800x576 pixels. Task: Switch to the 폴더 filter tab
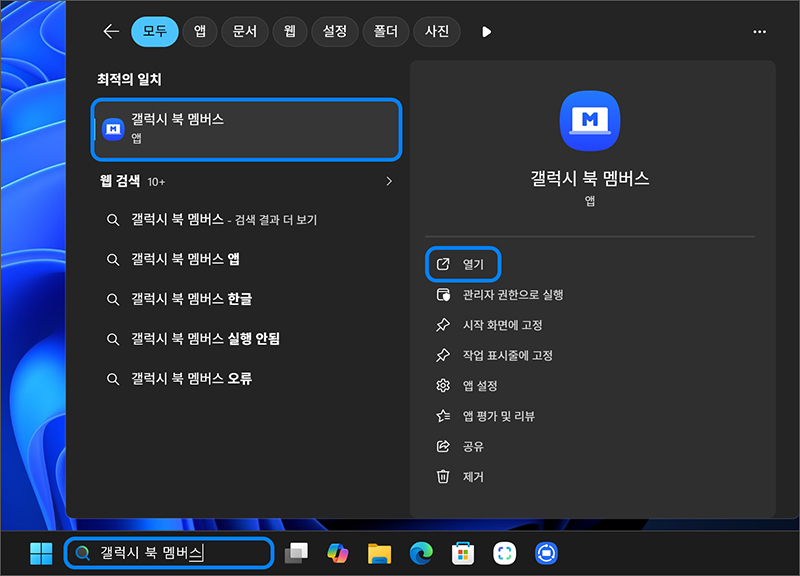386,32
